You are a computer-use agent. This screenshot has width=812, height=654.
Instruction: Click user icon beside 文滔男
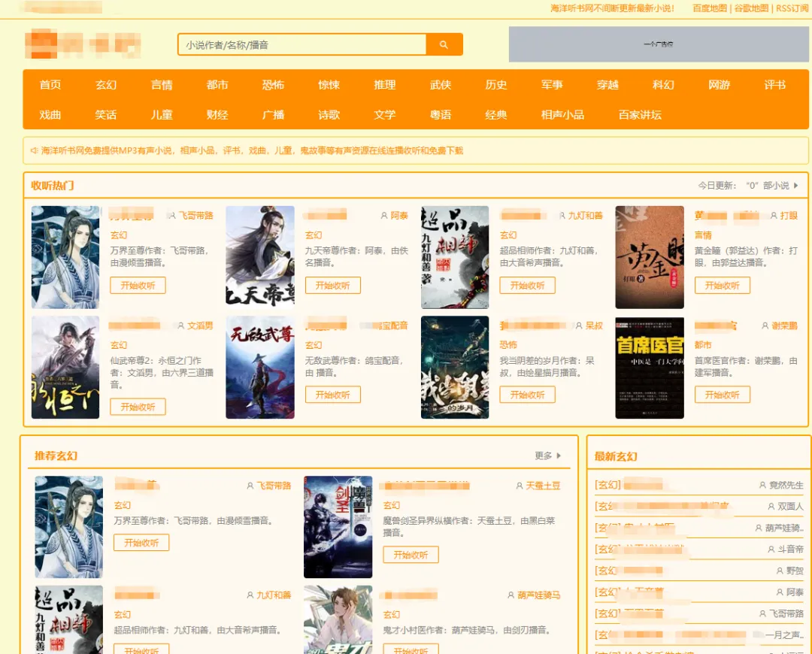pyautogui.click(x=180, y=325)
